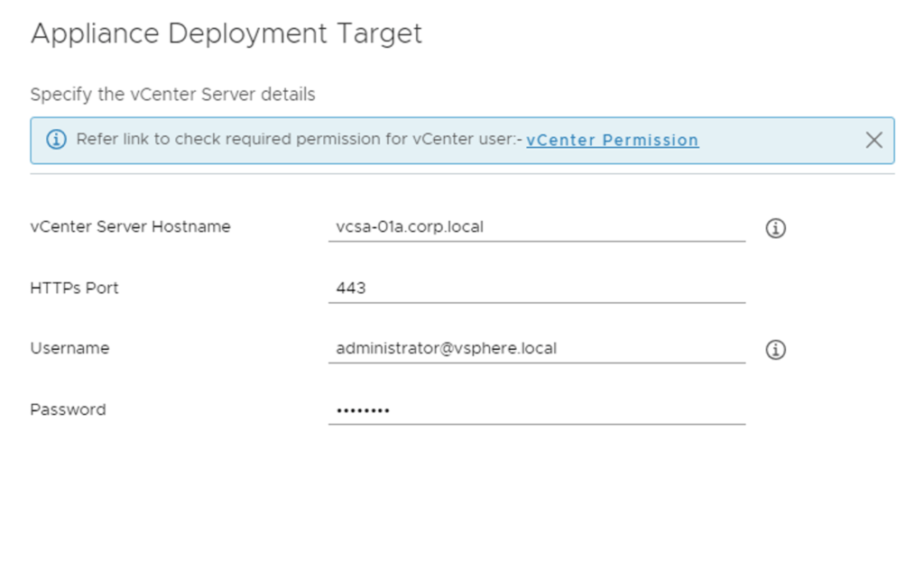Click the Appliance Deployment Target heading
The image size is (924, 588).
(x=226, y=33)
